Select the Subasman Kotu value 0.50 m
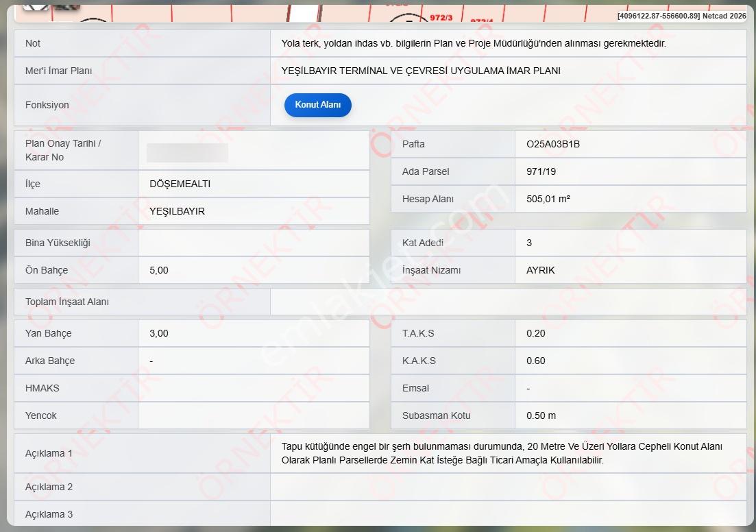The height and width of the screenshot is (532, 756). click(x=541, y=415)
